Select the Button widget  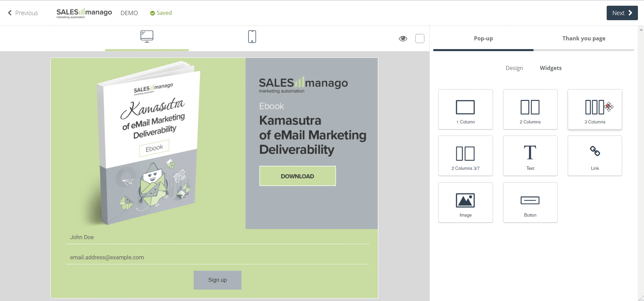530,202
